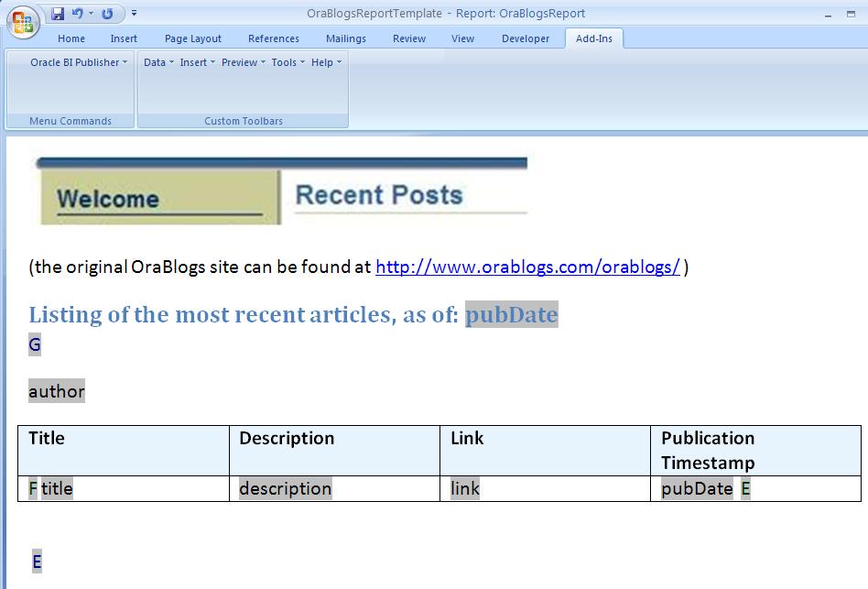
Task: Click the description field in table row
Action: [x=285, y=489]
